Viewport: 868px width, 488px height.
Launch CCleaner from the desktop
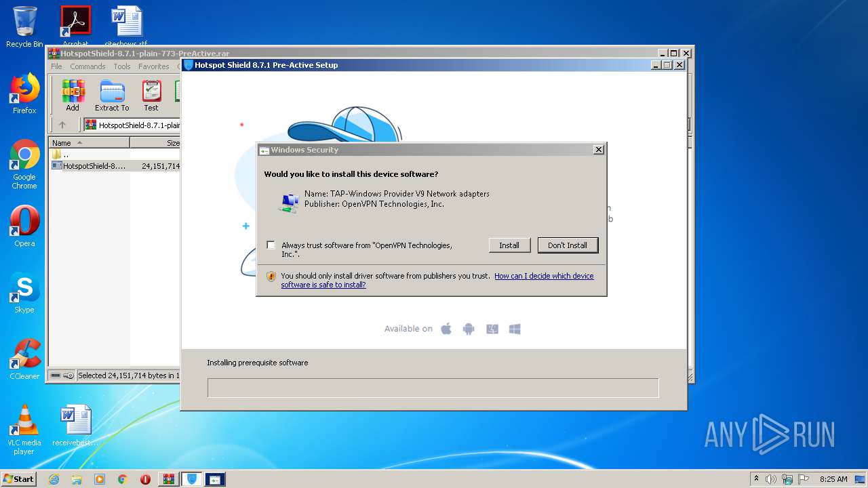24,359
